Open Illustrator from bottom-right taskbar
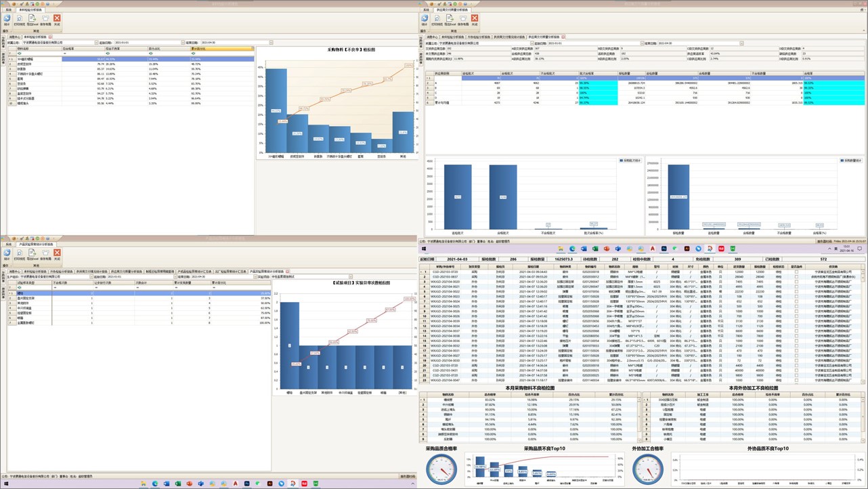The width and height of the screenshot is (868, 489). tap(687, 249)
